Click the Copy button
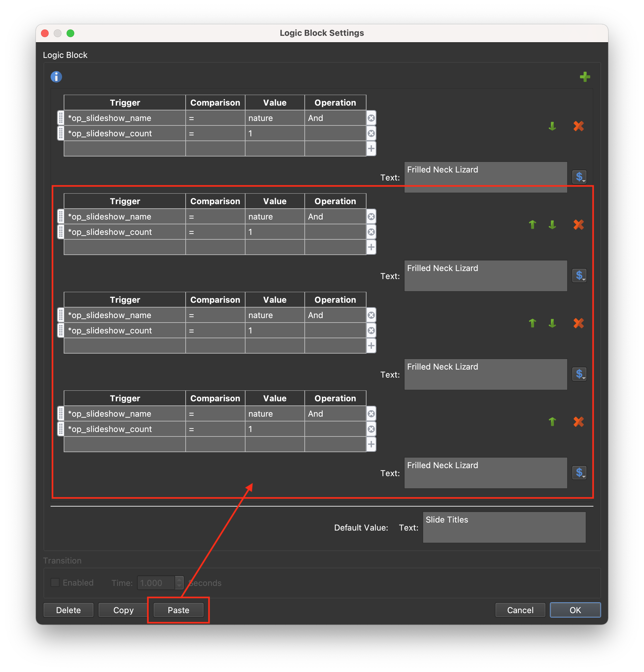Screen dimensions: 644x672 pos(123,610)
